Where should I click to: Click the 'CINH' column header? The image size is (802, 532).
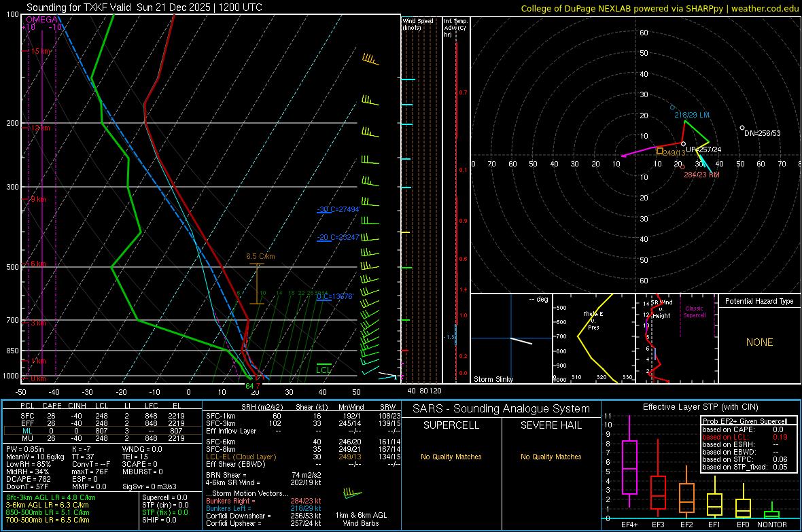pos(77,406)
